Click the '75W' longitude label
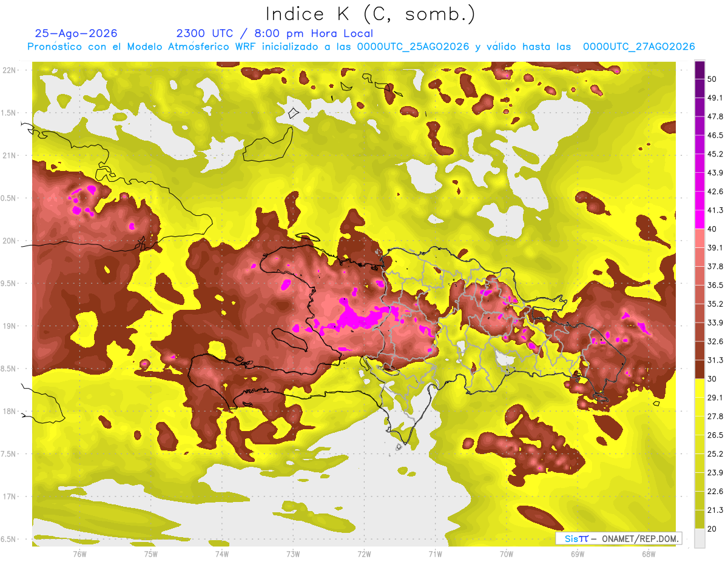728x562 pixels. (x=151, y=554)
